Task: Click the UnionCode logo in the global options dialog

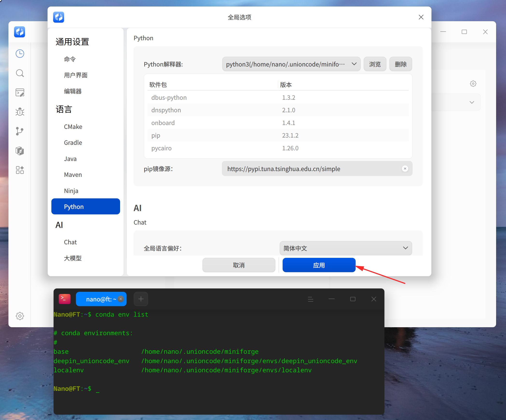Action: click(x=59, y=17)
